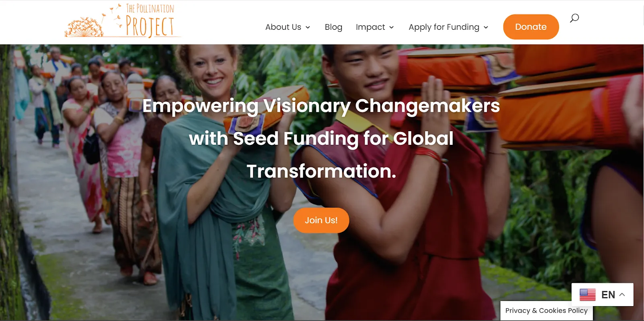Click the with Seed Funding for Global line
This screenshot has width=644, height=321.
point(321,139)
